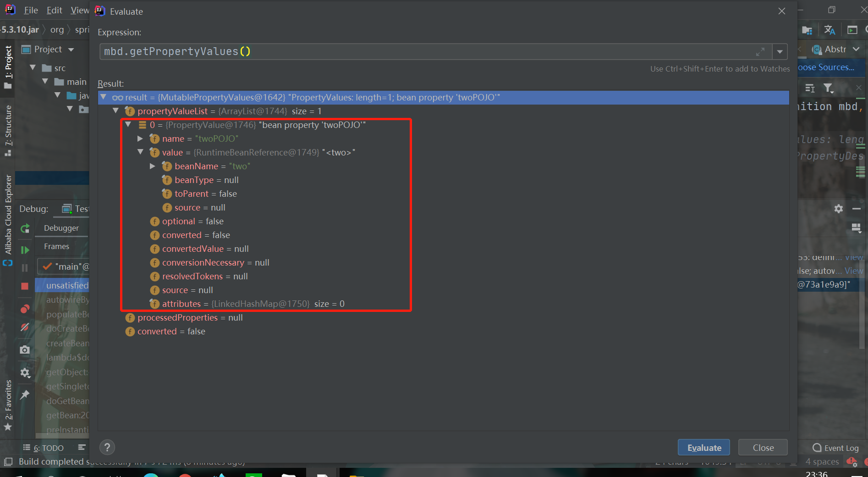Expand the expression field with the arrows icon
The image size is (868, 477).
(760, 52)
